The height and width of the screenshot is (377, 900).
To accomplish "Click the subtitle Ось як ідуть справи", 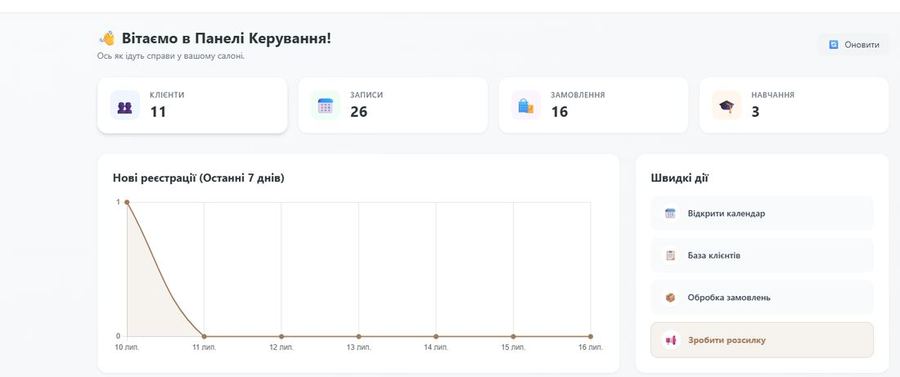I will (x=171, y=56).
